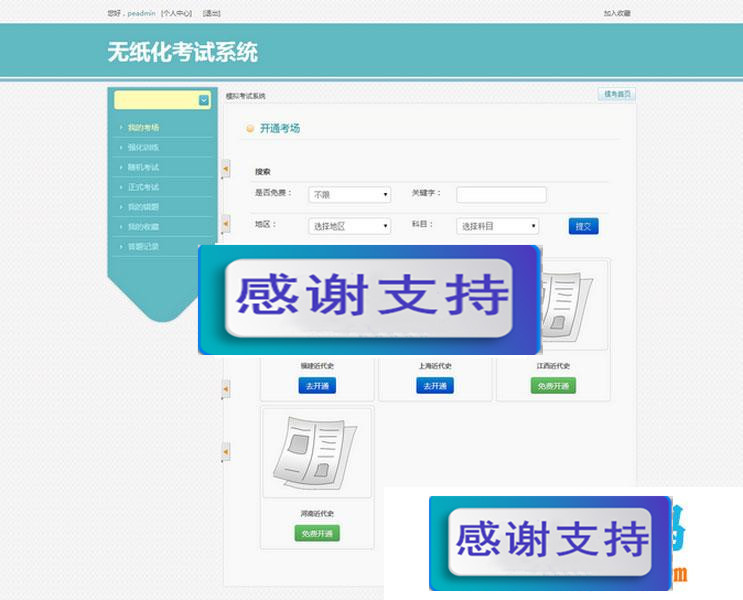Go to 随机考试 in sidebar
The height and width of the screenshot is (600, 743).
[x=143, y=167]
